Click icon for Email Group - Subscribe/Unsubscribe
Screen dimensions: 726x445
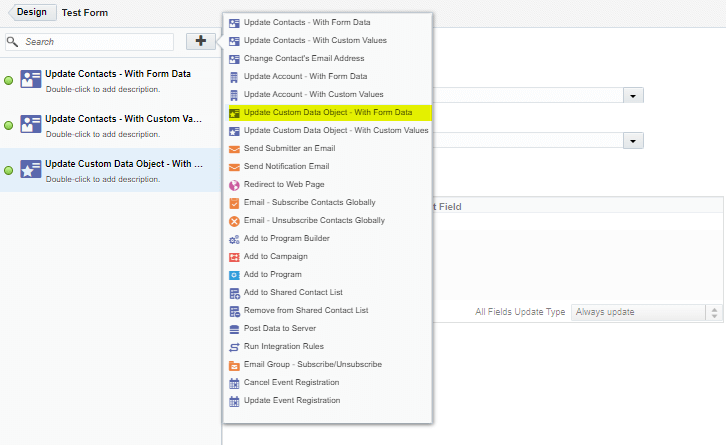pyautogui.click(x=234, y=365)
